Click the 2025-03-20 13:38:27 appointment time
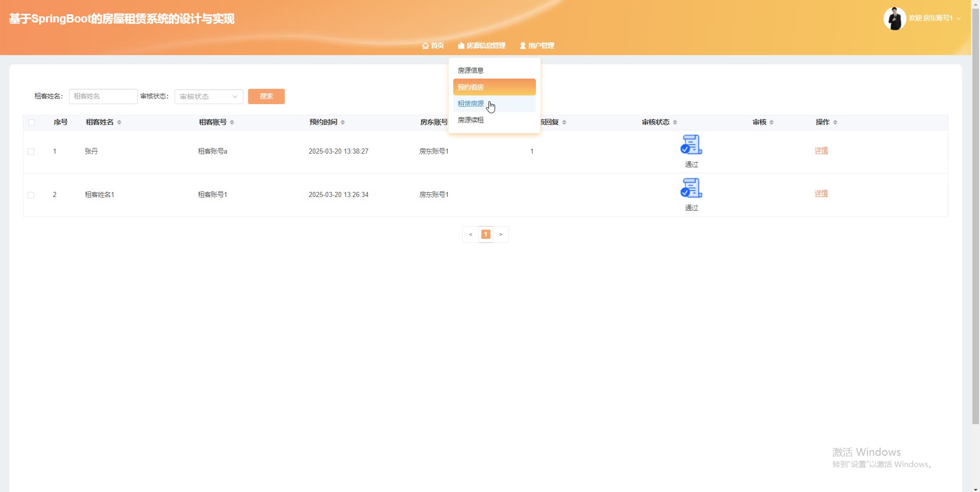 pyautogui.click(x=338, y=151)
